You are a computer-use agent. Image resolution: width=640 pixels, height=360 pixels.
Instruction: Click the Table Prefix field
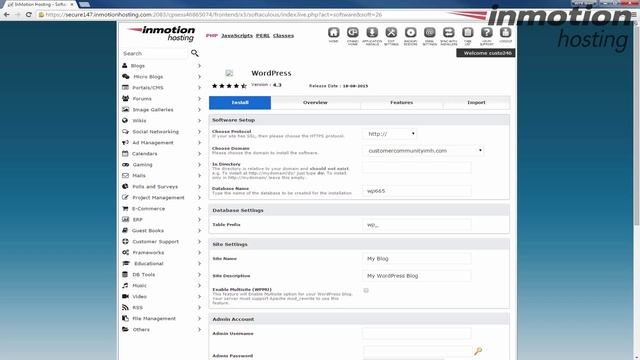417,225
